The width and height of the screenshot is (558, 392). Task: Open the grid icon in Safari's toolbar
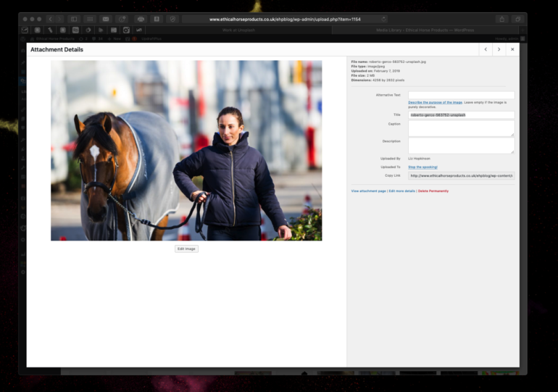(90, 19)
